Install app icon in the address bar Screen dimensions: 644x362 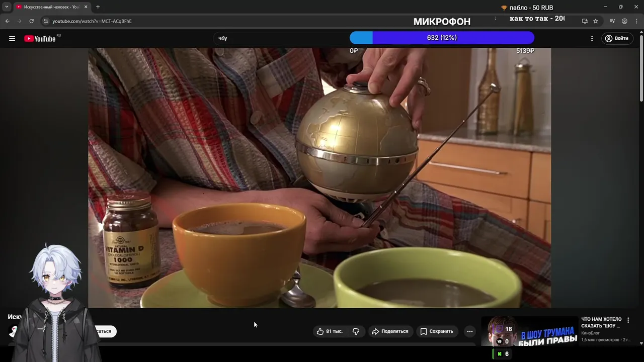tap(585, 21)
